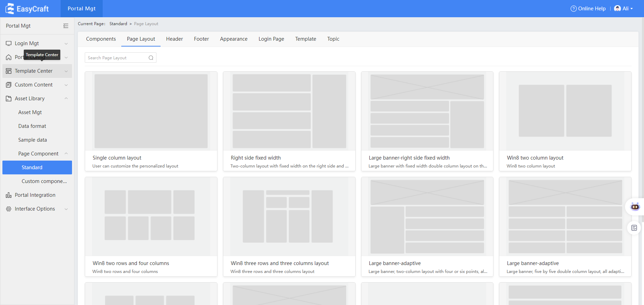This screenshot has width=644, height=305.
Task: Click the Interface Options gear icon
Action: pos(9,209)
